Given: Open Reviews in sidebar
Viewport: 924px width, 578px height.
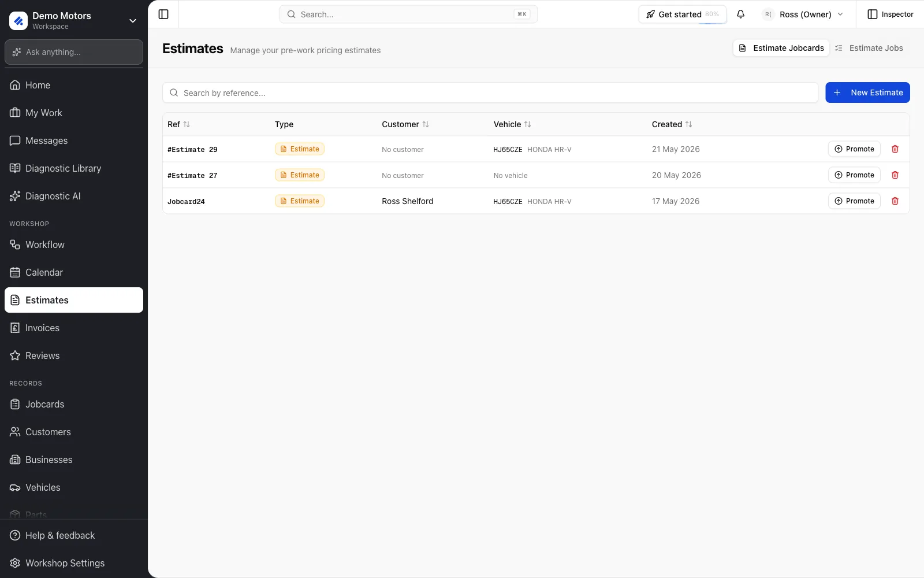Looking at the screenshot, I should point(74,355).
